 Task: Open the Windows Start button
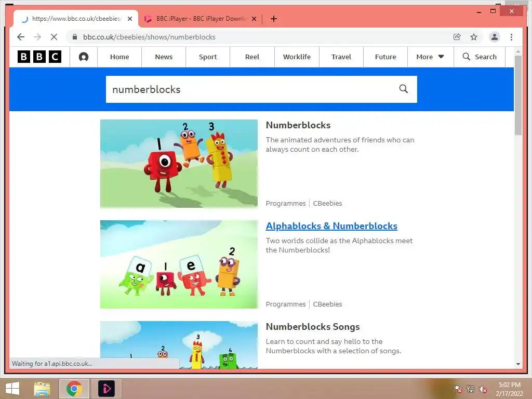click(x=12, y=389)
